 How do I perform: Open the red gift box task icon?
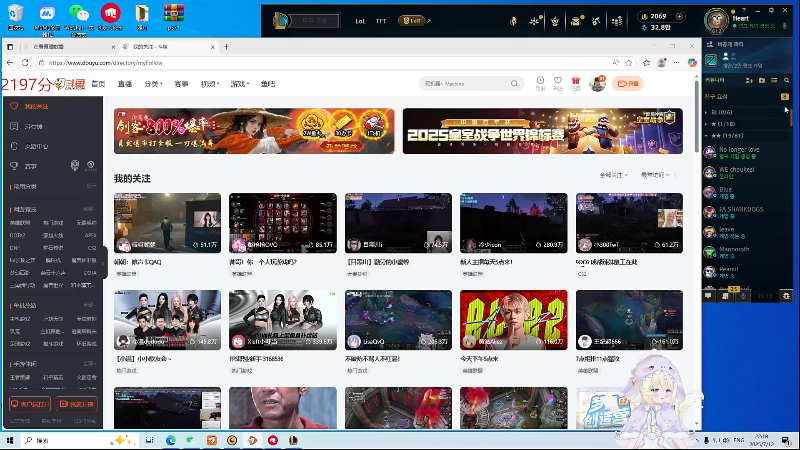pos(576,81)
